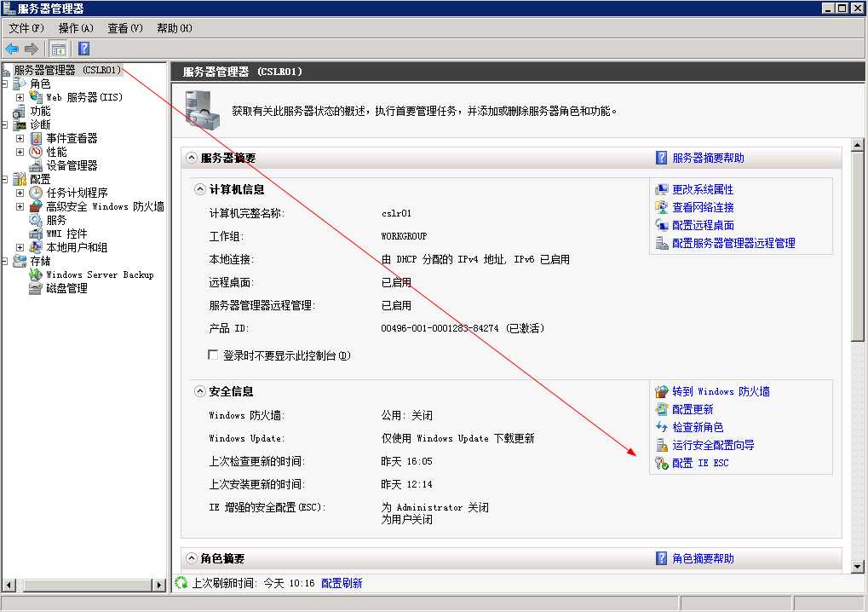
Task: Select the 磁盘管理 tree item
Action: tap(66, 288)
